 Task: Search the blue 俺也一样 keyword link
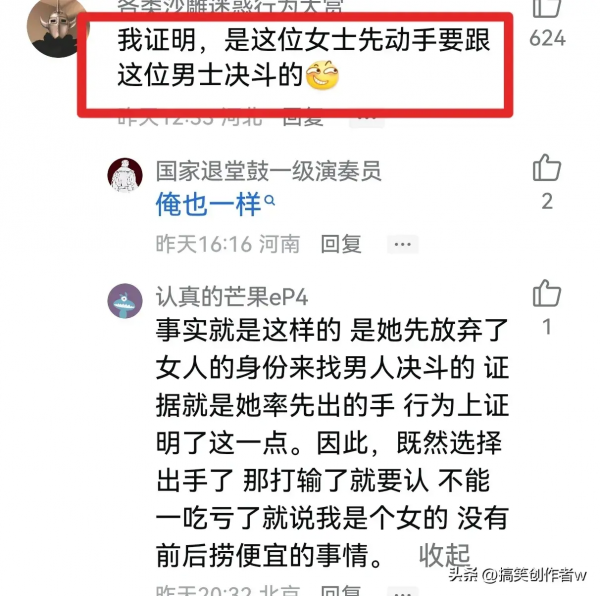pyautogui.click(x=209, y=205)
